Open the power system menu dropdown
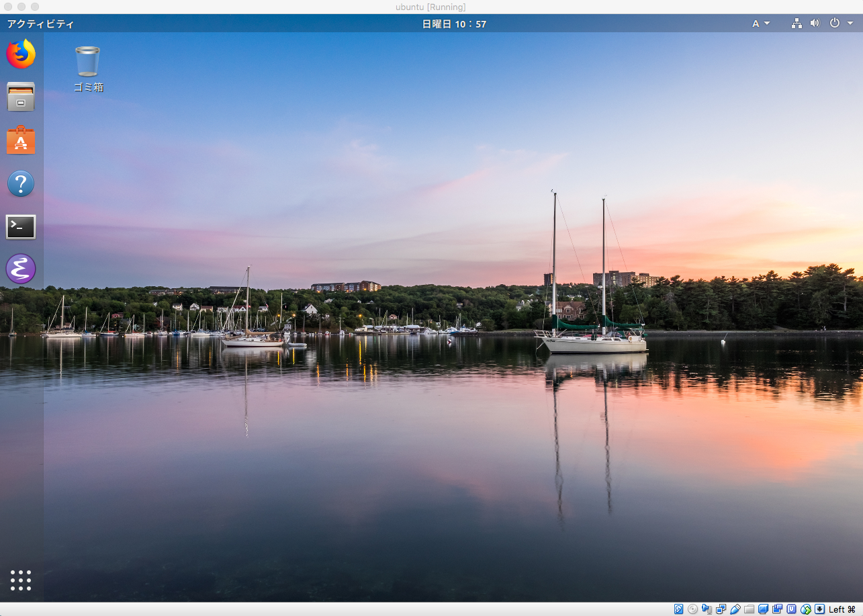863x616 pixels. point(842,24)
